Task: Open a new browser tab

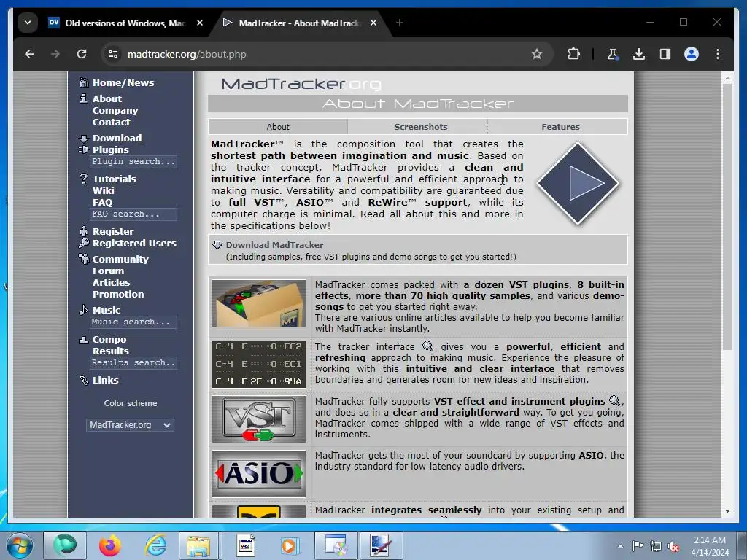Action: pos(400,23)
